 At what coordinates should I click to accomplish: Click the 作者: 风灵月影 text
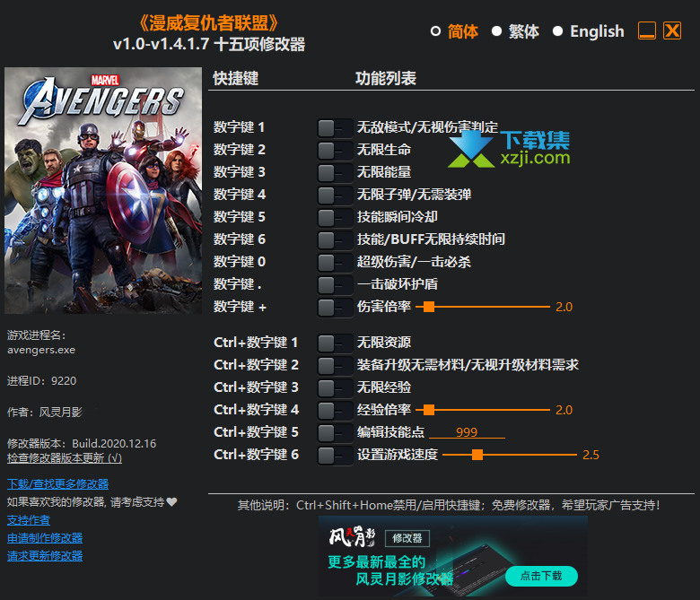(x=45, y=413)
